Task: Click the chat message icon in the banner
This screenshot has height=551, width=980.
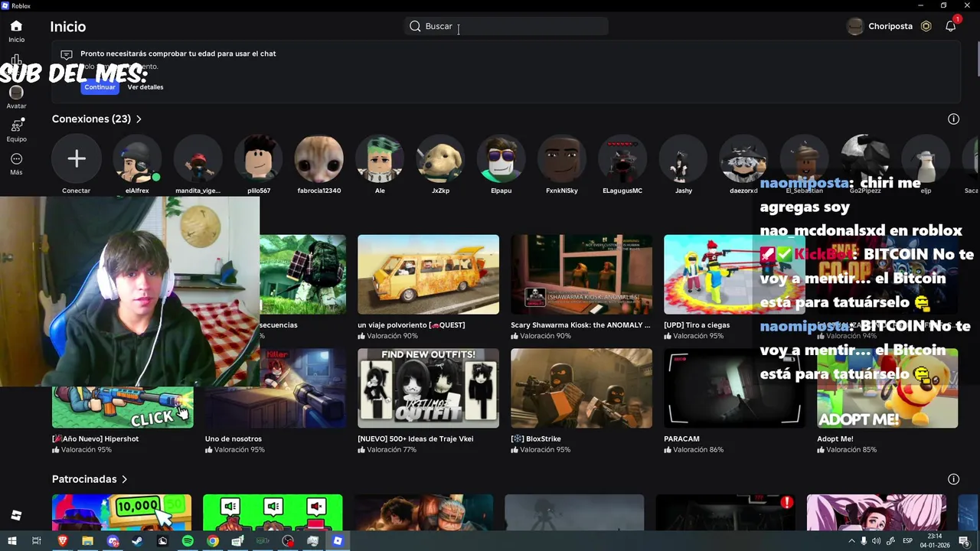Action: click(x=67, y=54)
